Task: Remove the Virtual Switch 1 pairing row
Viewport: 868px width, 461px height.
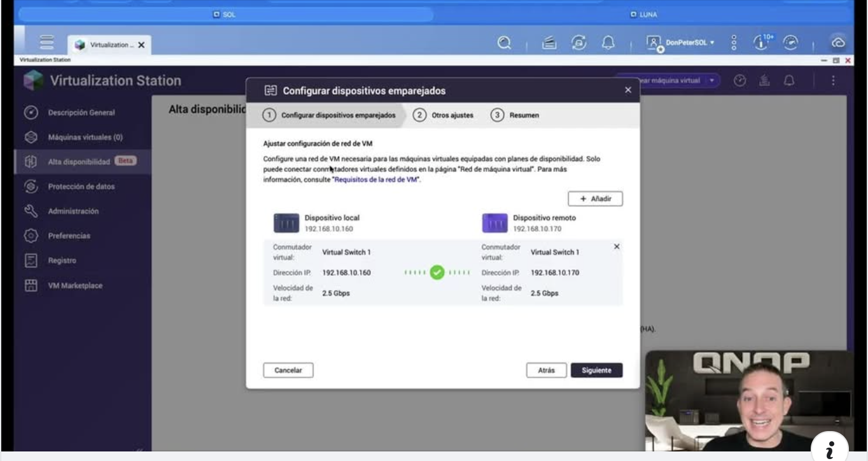Action: (616, 246)
